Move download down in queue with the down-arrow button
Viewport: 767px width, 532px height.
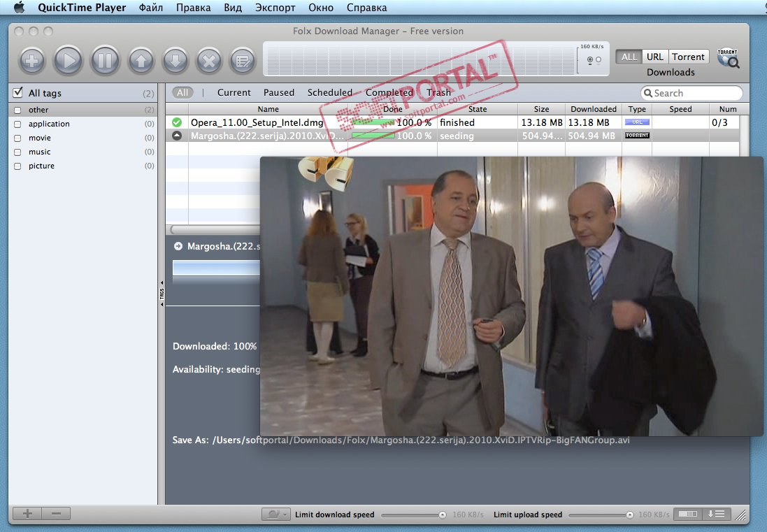[175, 61]
